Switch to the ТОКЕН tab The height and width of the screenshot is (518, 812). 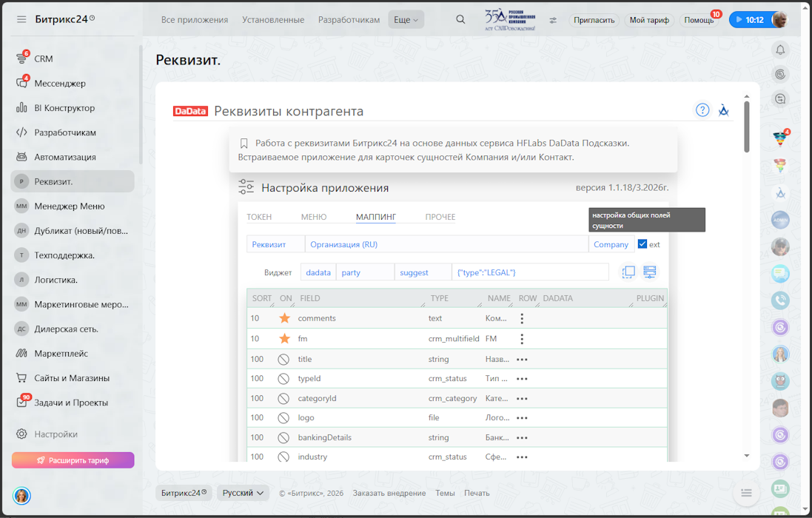click(x=259, y=217)
